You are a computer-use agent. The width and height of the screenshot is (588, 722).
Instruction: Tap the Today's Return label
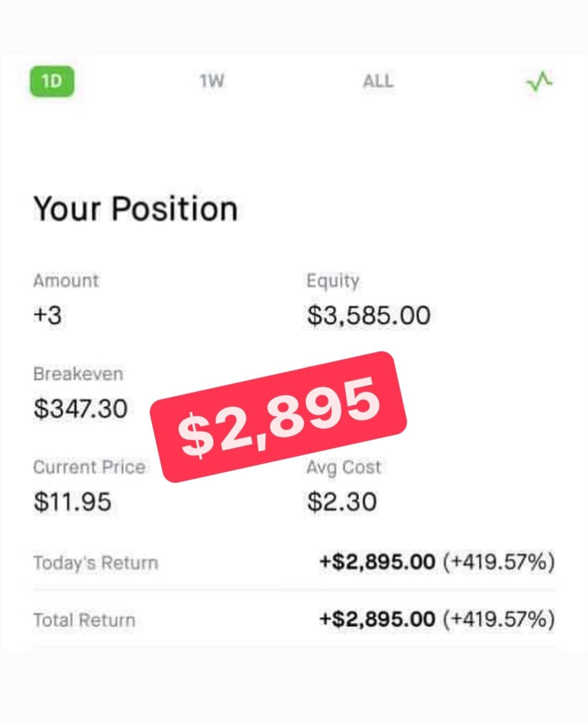click(96, 563)
